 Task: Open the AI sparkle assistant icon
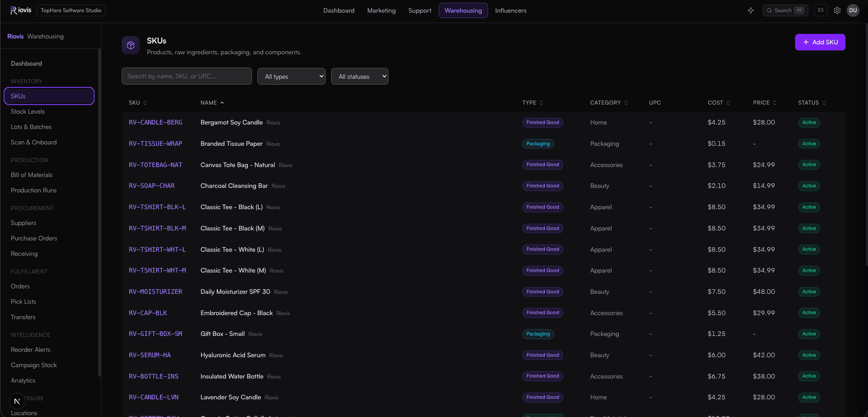(751, 10)
